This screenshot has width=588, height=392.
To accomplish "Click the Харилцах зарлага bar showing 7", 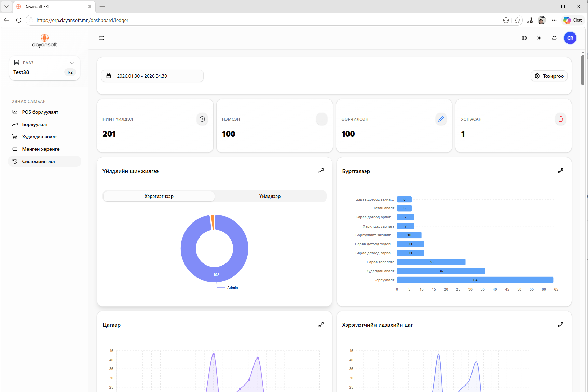I will pyautogui.click(x=406, y=226).
